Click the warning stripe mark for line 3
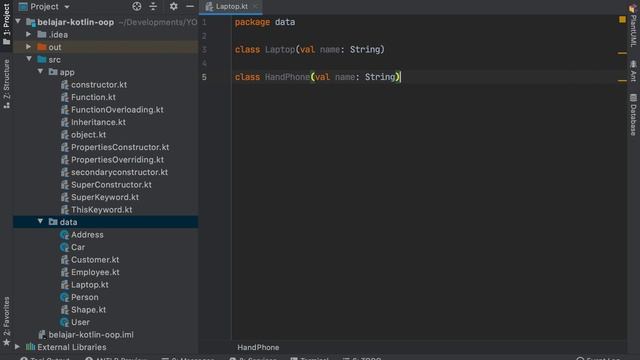Image resolution: width=640 pixels, height=360 pixels. (622, 53)
